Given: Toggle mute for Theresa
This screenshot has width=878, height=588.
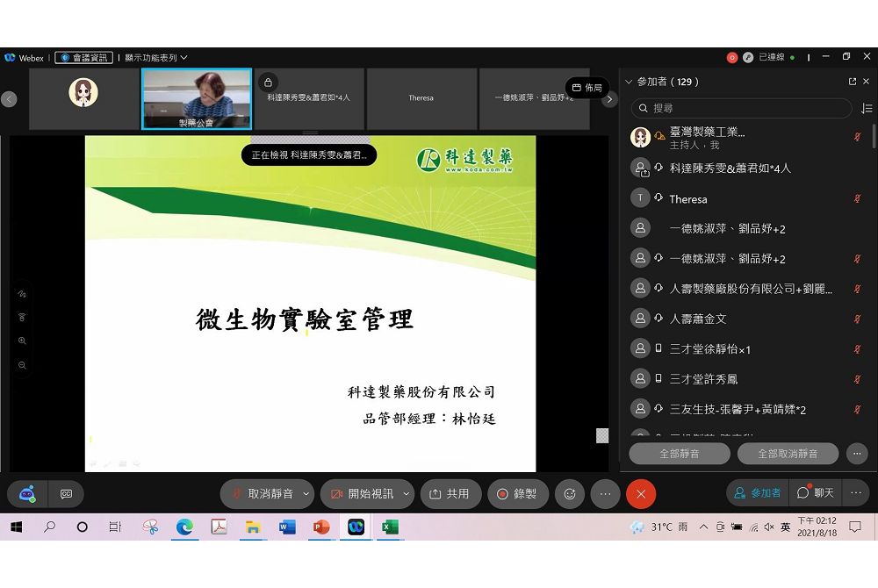Looking at the screenshot, I should pyautogui.click(x=857, y=198).
